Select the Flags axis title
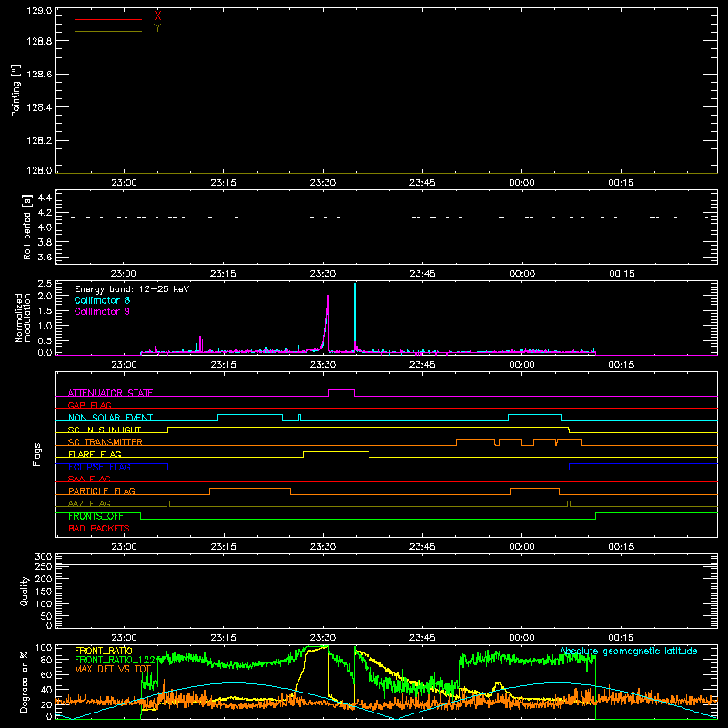 (36, 454)
